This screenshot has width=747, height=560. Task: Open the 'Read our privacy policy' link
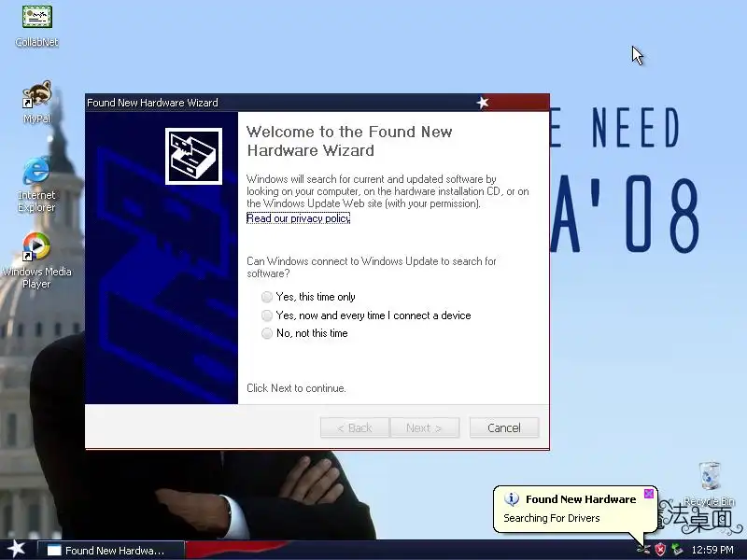[x=298, y=218]
